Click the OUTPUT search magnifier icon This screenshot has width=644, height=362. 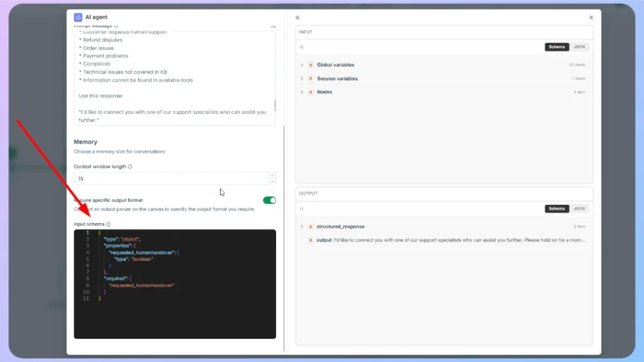pos(302,209)
